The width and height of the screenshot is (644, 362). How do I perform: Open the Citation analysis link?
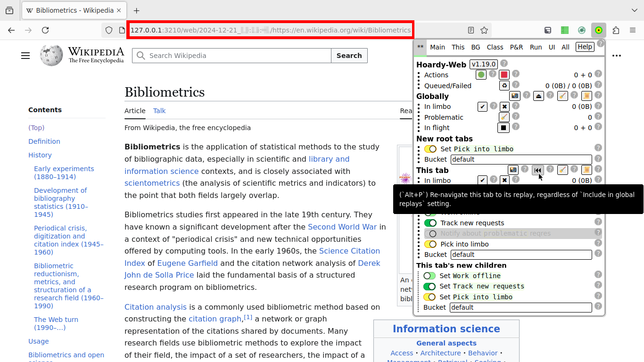point(156,307)
